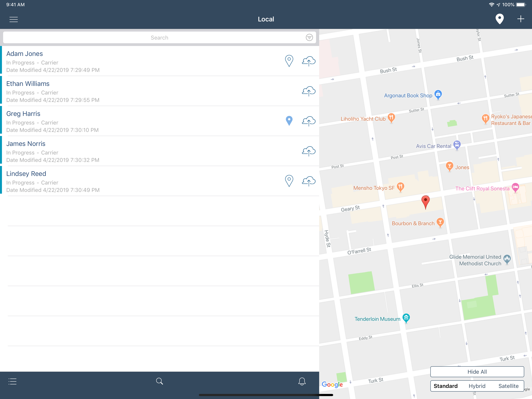Viewport: 532px width, 399px height.
Task: Switch map to Standard view
Action: pos(445,386)
